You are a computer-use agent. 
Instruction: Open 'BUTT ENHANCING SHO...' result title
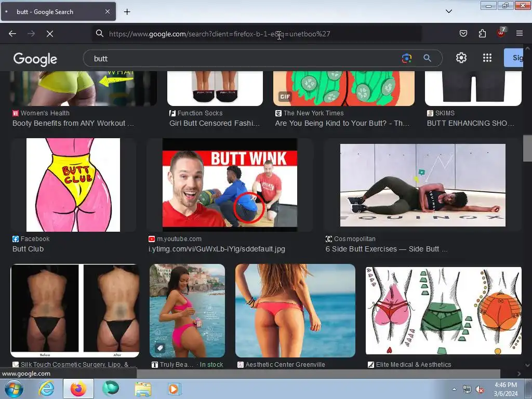[x=471, y=123]
